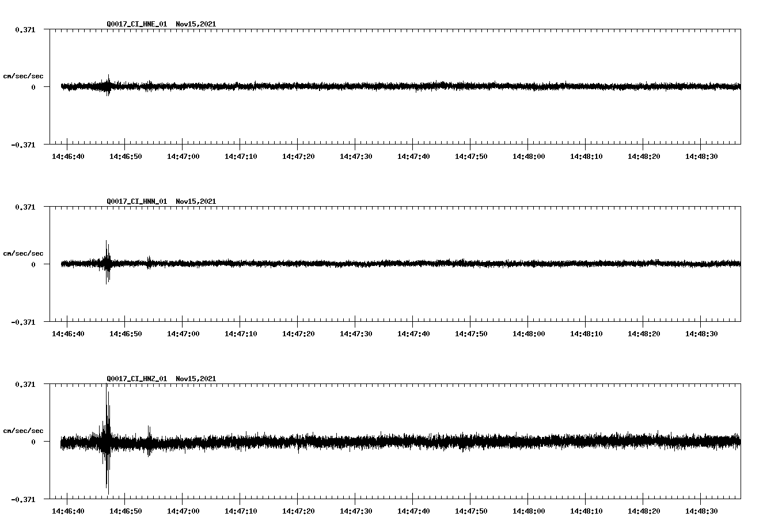Click the 14:47:20 time label under HNZ plot
This screenshot has width=782, height=532.
(298, 511)
